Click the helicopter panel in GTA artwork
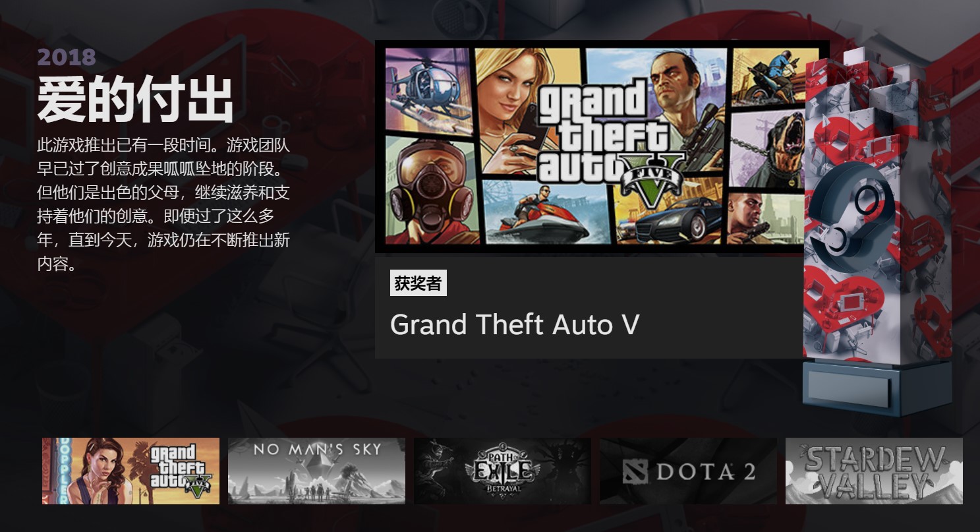 tap(429, 89)
